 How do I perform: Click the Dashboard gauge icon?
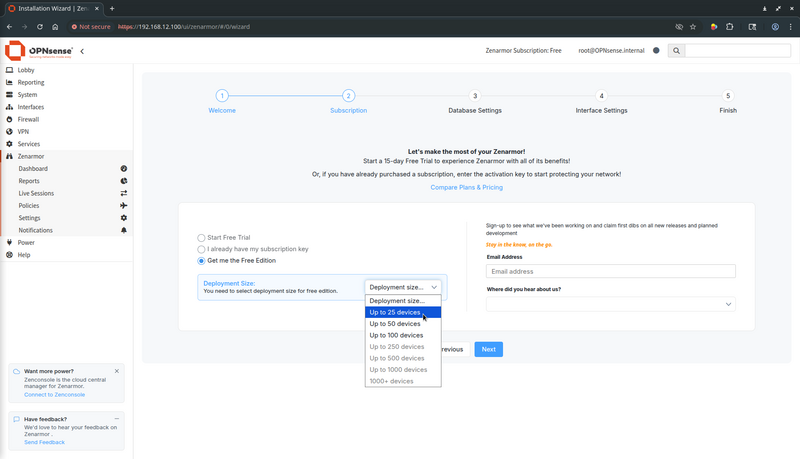(x=123, y=168)
